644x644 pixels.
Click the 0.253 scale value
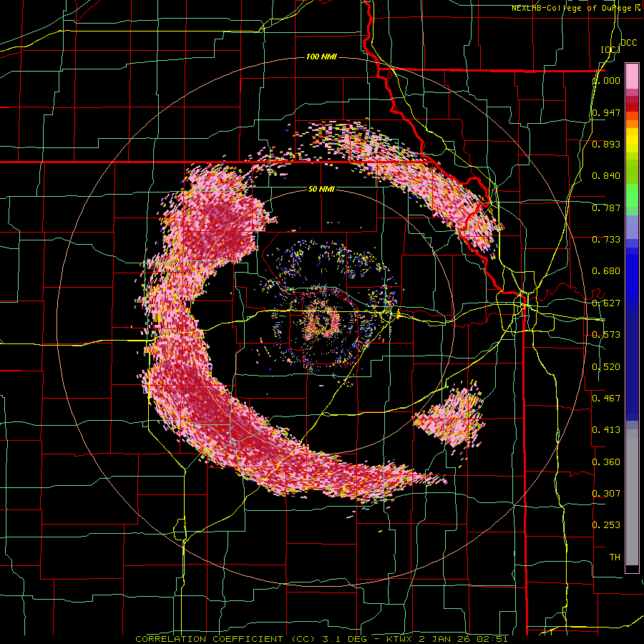pyautogui.click(x=606, y=525)
